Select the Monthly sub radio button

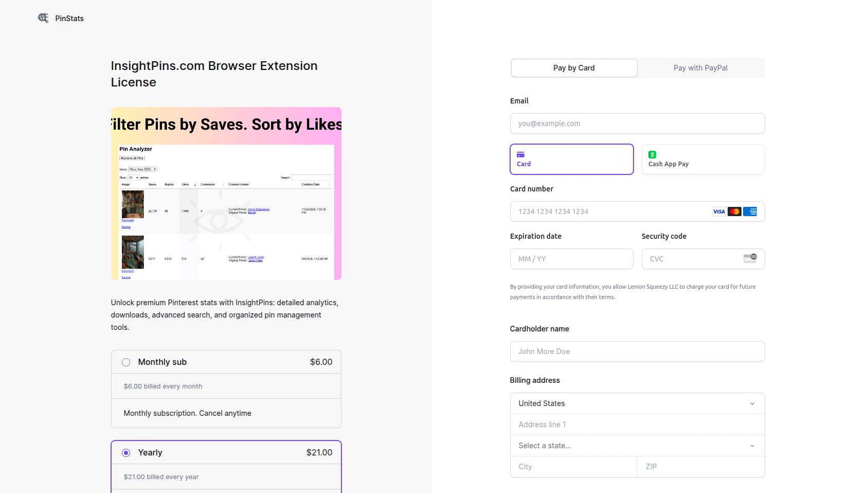pyautogui.click(x=126, y=362)
